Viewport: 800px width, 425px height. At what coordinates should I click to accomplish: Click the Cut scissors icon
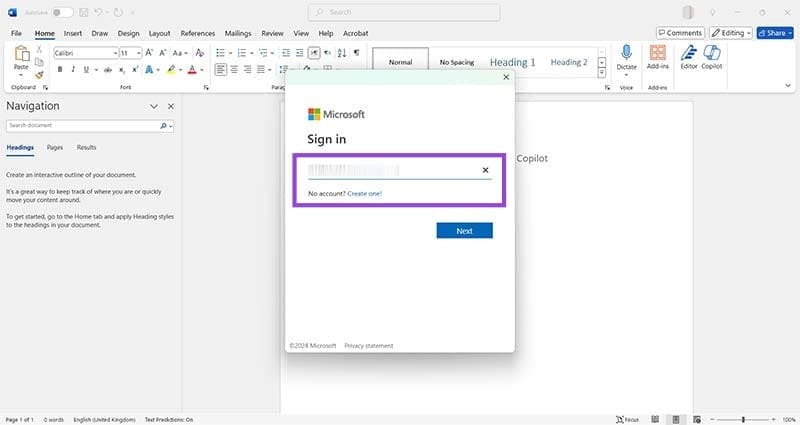pos(39,49)
